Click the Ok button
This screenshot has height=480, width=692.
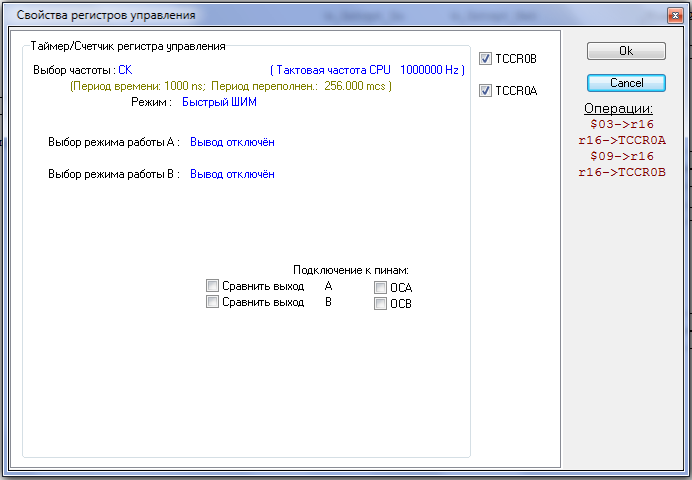tap(626, 51)
